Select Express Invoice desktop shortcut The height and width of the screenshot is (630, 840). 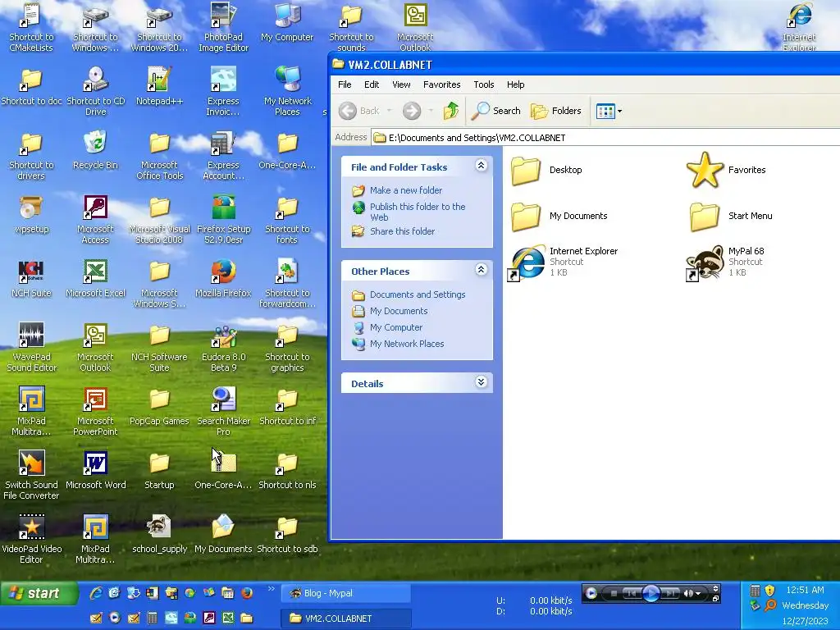(223, 91)
